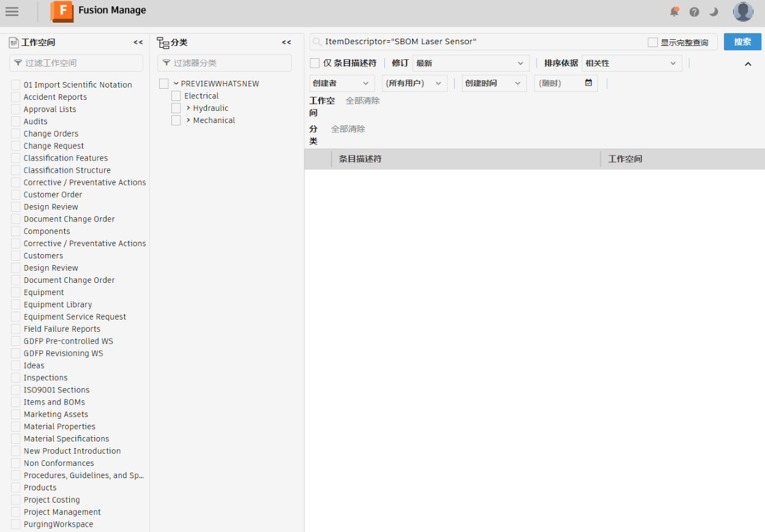The height and width of the screenshot is (532, 765).
Task: Select Project Costing workspace label
Action: click(52, 500)
